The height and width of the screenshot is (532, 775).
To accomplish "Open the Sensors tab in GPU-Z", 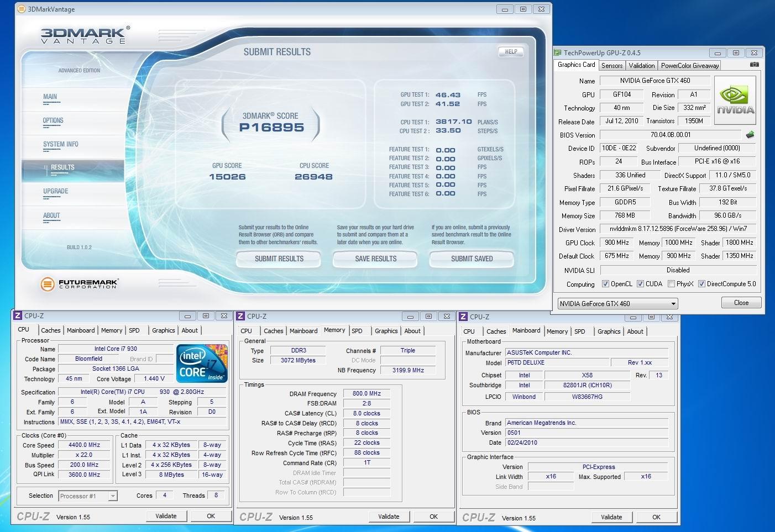I will (x=612, y=65).
